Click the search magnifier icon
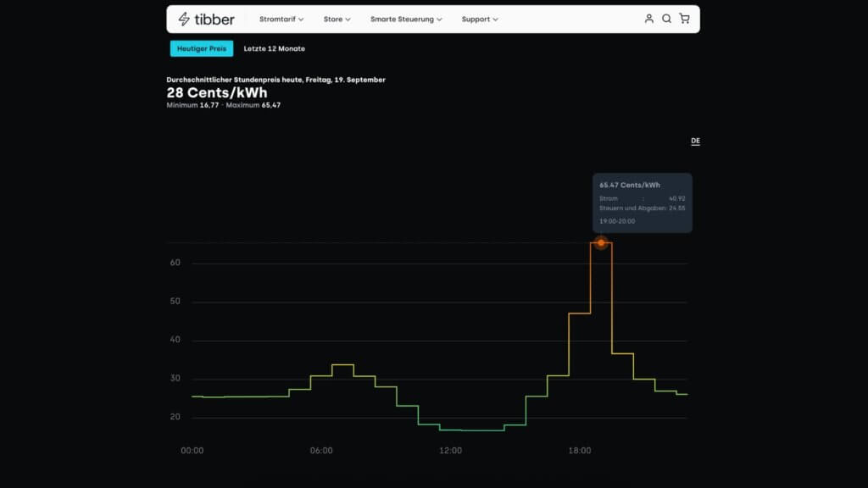This screenshot has width=868, height=488. pos(666,19)
